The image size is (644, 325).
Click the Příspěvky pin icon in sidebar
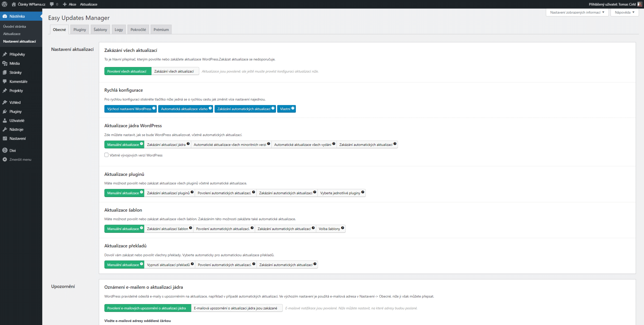pyautogui.click(x=5, y=54)
